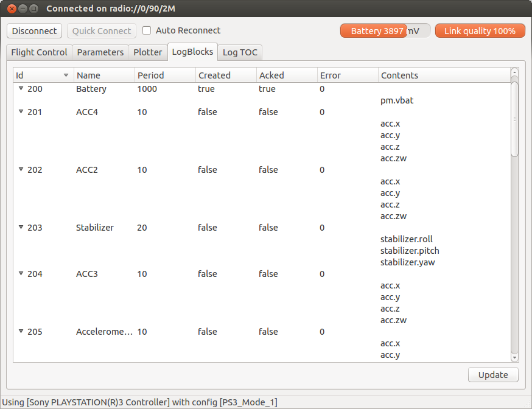Open the Parameters tab

[100, 52]
